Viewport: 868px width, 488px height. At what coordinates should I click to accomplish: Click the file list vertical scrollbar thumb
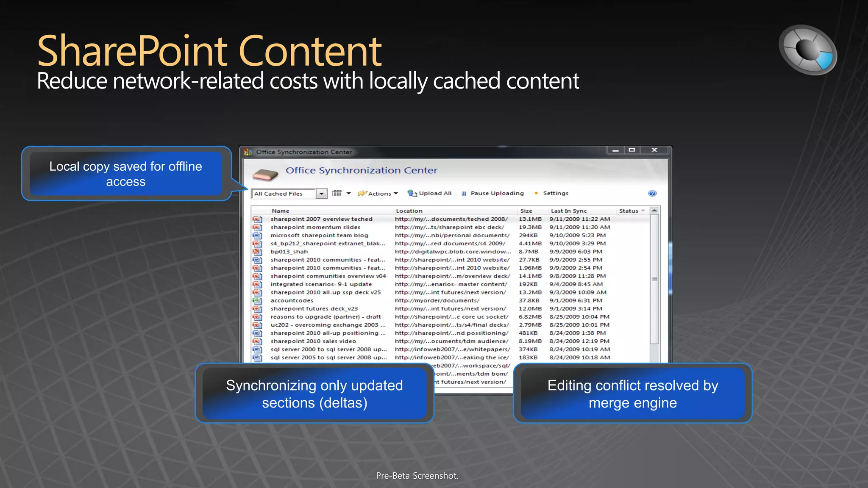click(654, 279)
